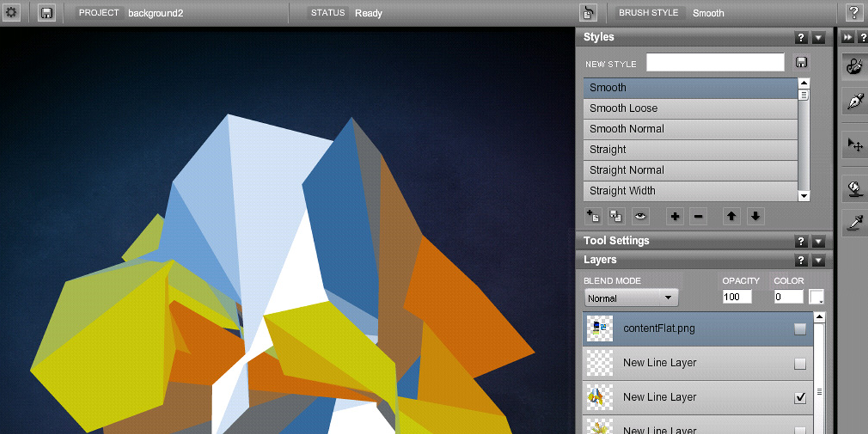This screenshot has height=434, width=868.
Task: Select the Move/Transform tool
Action: (854, 144)
